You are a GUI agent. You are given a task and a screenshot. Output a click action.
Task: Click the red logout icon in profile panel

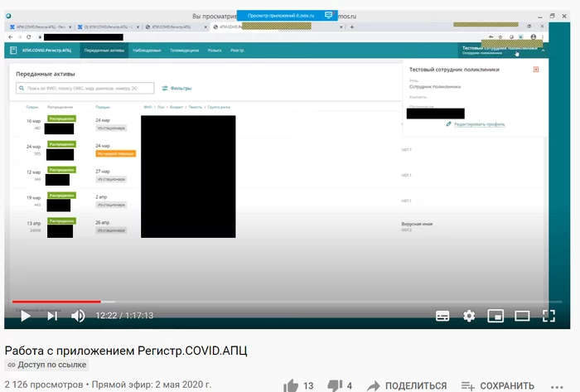535,70
